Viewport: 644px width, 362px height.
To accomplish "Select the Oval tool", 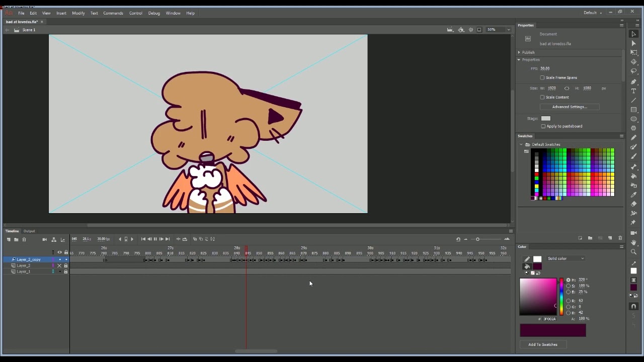I will tap(634, 119).
